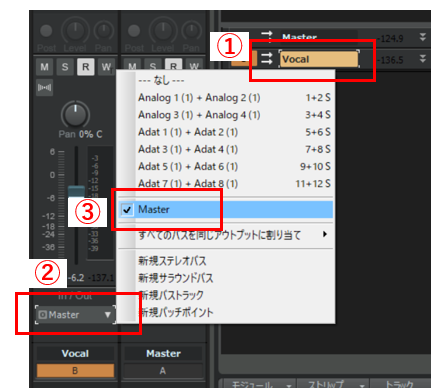Screen dimensions: 431x390
Task: Select the Vocal strip name label
Action: pyautogui.click(x=75, y=353)
